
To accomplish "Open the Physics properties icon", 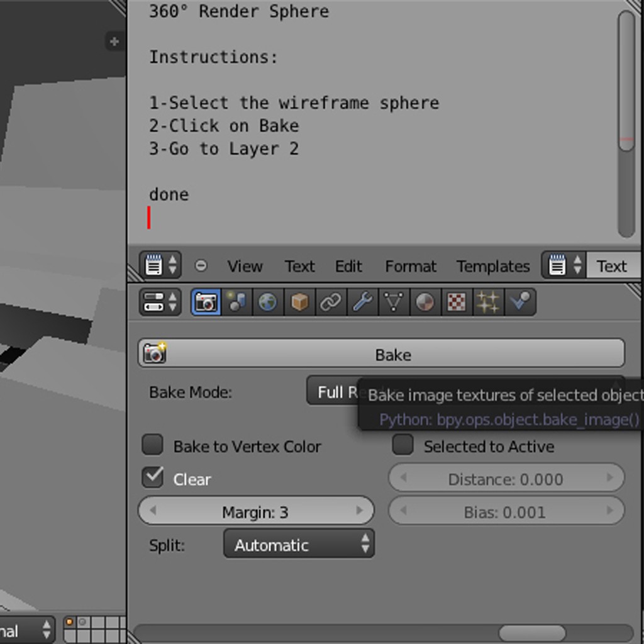I will pyautogui.click(x=520, y=302).
